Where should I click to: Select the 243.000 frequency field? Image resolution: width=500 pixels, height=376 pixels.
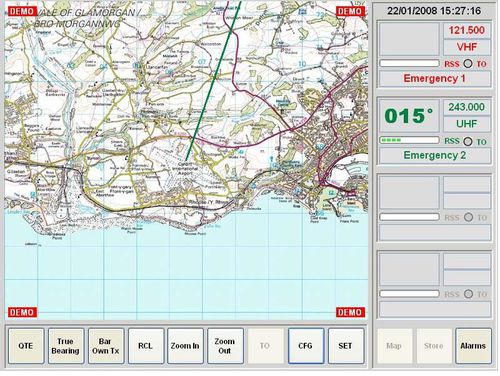click(x=467, y=107)
